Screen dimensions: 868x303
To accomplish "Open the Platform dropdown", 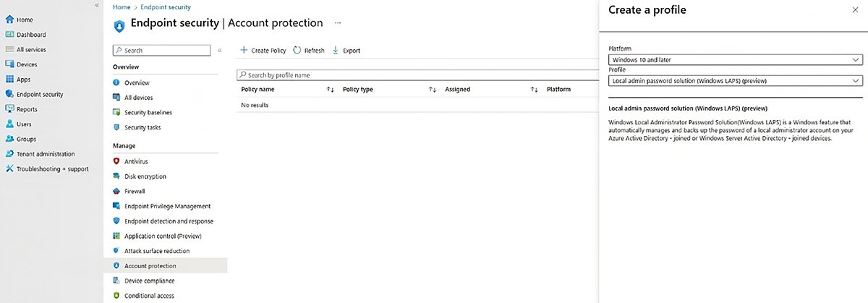I will point(735,59).
